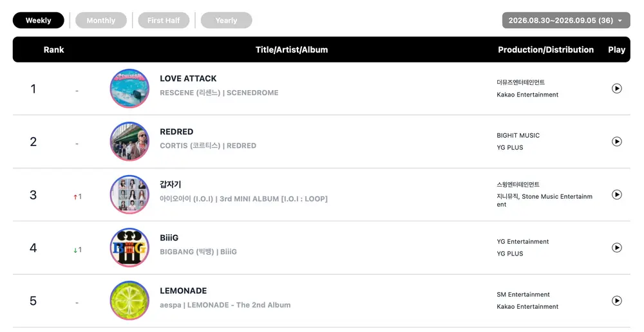The height and width of the screenshot is (332, 644).
Task: Click the I.O.I LOOP album cover
Action: click(130, 194)
